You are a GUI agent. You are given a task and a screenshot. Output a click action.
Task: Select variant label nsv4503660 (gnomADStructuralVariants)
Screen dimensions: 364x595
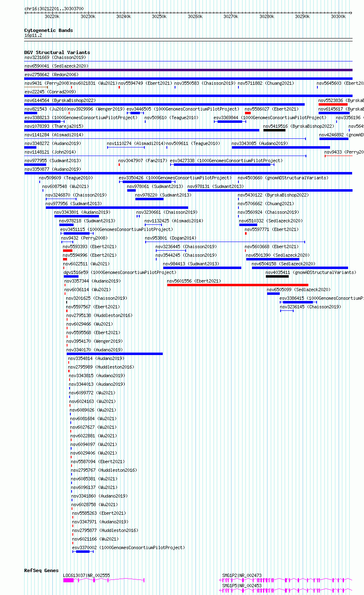click(283, 178)
